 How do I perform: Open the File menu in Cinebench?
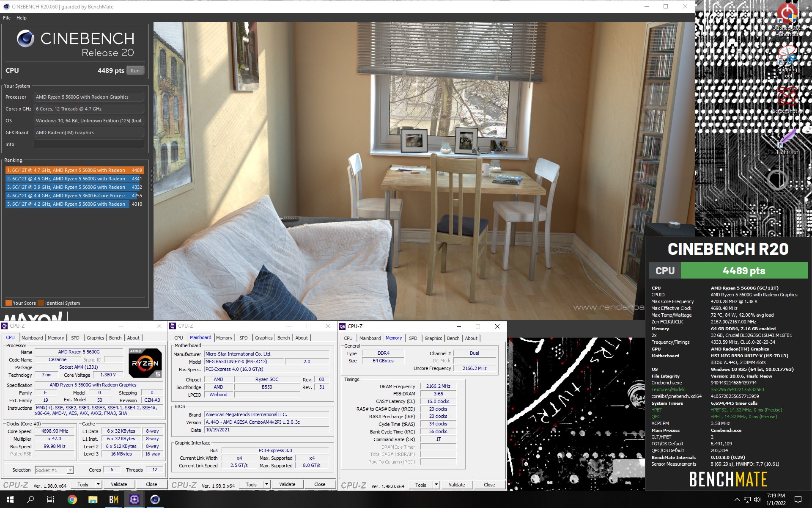(x=7, y=18)
